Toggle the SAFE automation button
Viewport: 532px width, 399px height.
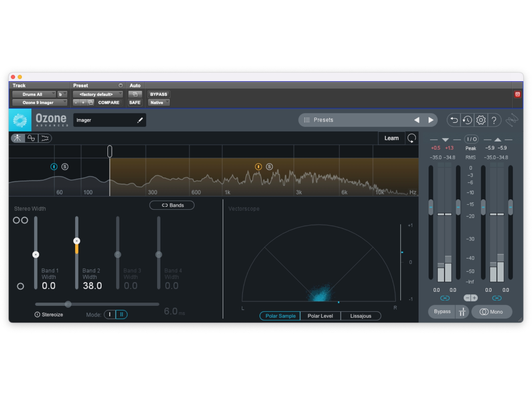click(135, 102)
